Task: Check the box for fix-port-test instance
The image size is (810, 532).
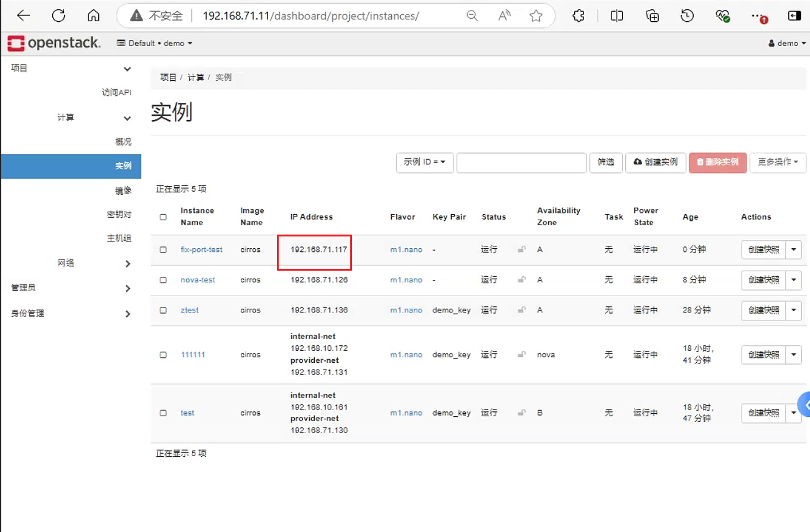Action: pos(163,250)
